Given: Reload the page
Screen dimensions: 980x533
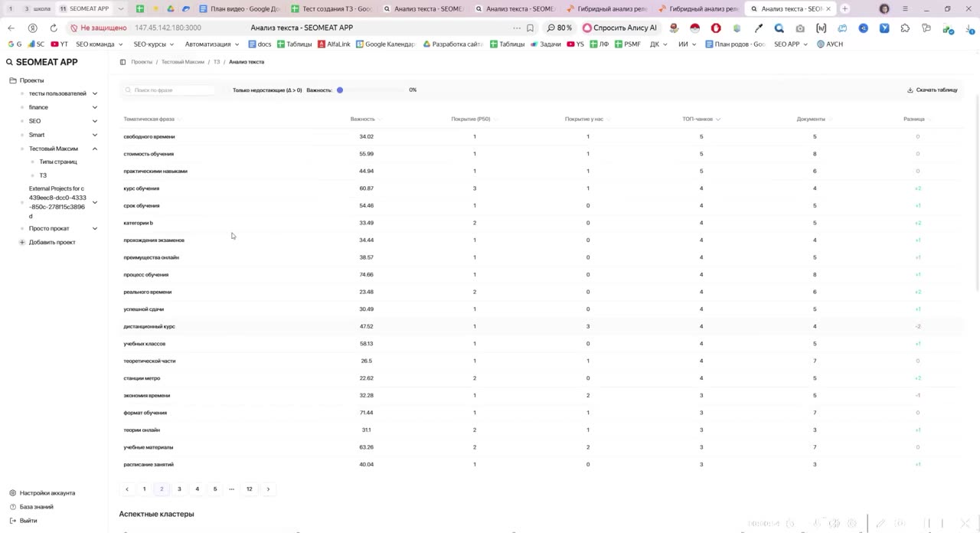Looking at the screenshot, I should pos(53,28).
